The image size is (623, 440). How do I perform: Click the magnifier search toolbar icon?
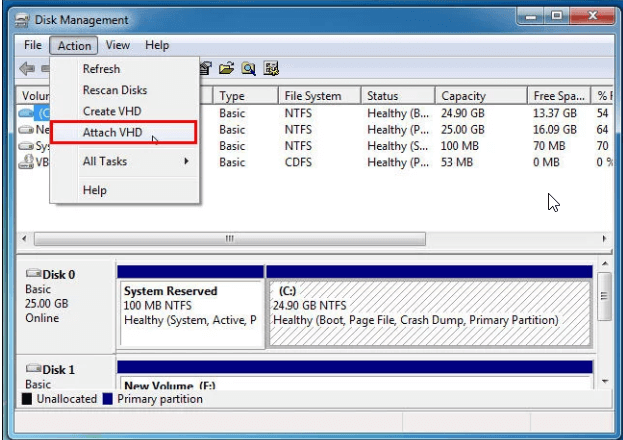click(x=248, y=69)
